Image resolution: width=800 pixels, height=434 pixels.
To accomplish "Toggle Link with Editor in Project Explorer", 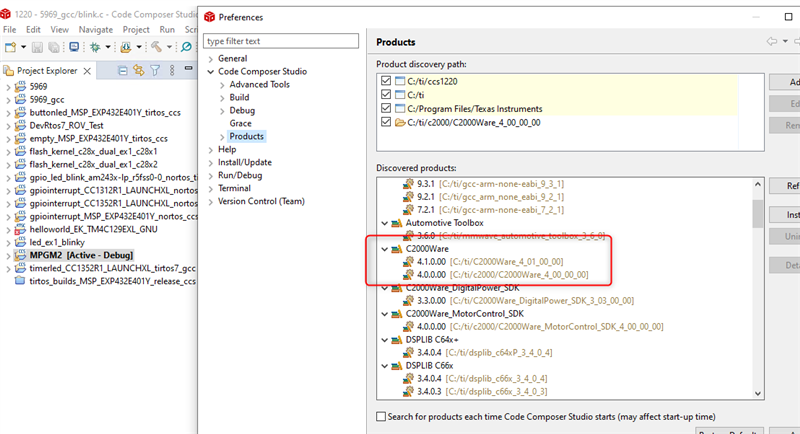I will [x=138, y=70].
